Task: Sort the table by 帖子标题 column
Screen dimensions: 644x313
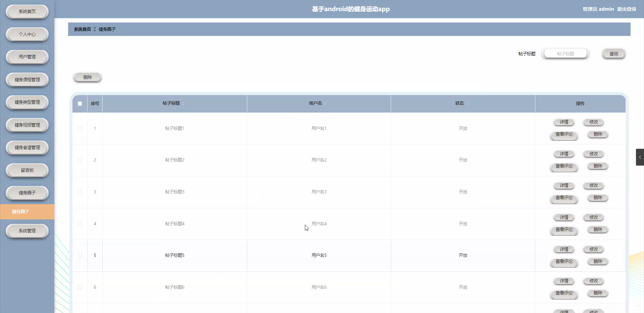Action: tap(183, 103)
